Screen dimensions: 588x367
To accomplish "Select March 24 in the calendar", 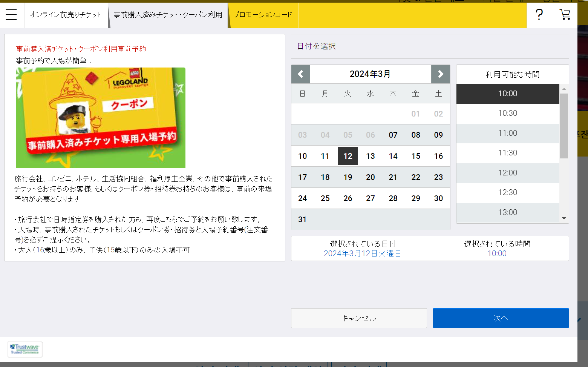I will pos(303,198).
